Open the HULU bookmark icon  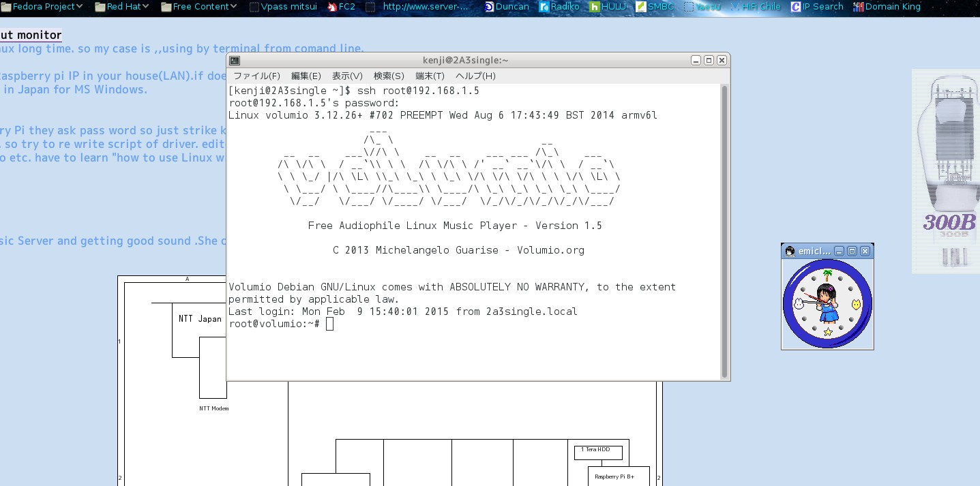pos(595,7)
